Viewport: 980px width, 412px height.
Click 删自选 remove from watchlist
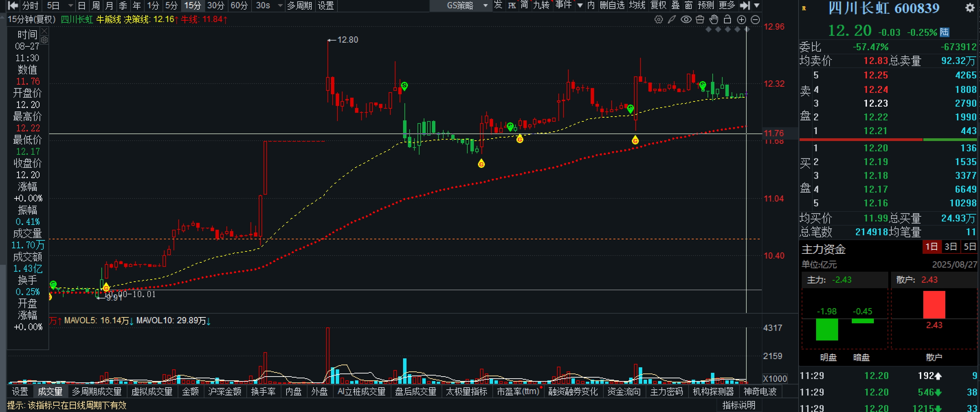[612, 6]
